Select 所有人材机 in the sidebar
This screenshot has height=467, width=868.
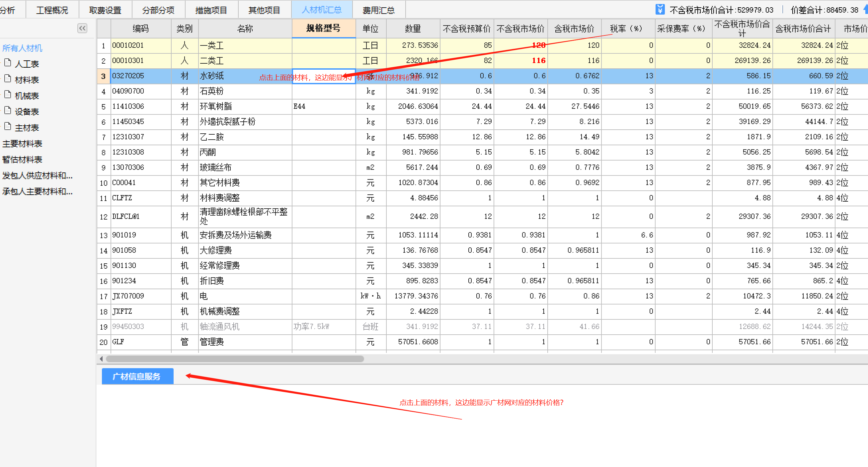22,48
